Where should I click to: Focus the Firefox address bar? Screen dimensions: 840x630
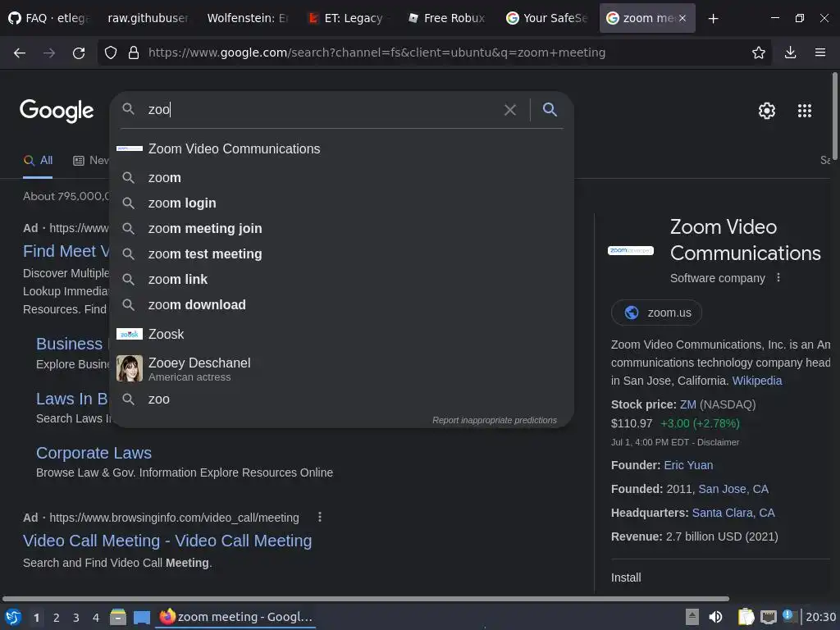435,52
